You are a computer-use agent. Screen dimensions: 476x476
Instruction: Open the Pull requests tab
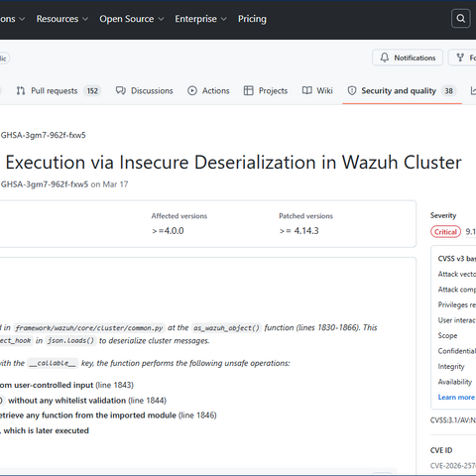(59, 90)
